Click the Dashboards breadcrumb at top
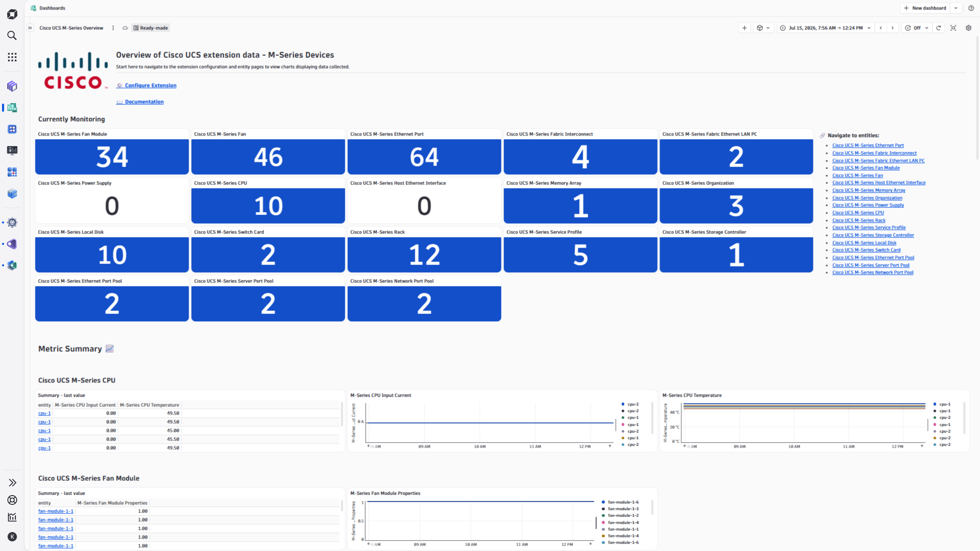Viewport: 980px width, 551px height. (52, 8)
